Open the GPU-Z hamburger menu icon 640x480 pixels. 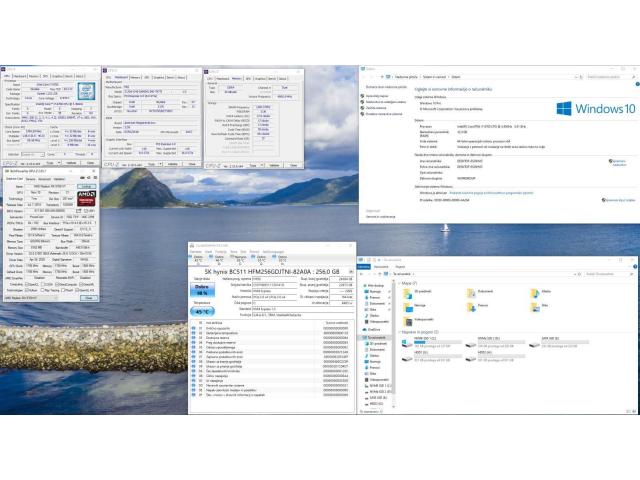(x=95, y=178)
